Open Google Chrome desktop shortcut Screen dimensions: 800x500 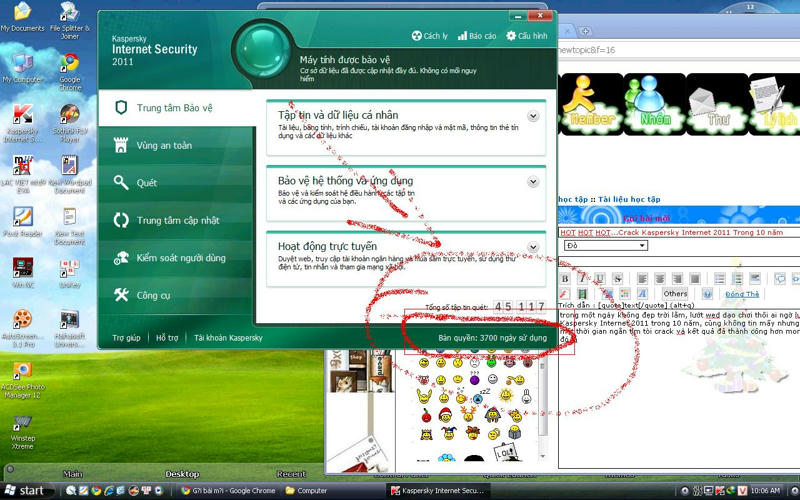[x=70, y=72]
